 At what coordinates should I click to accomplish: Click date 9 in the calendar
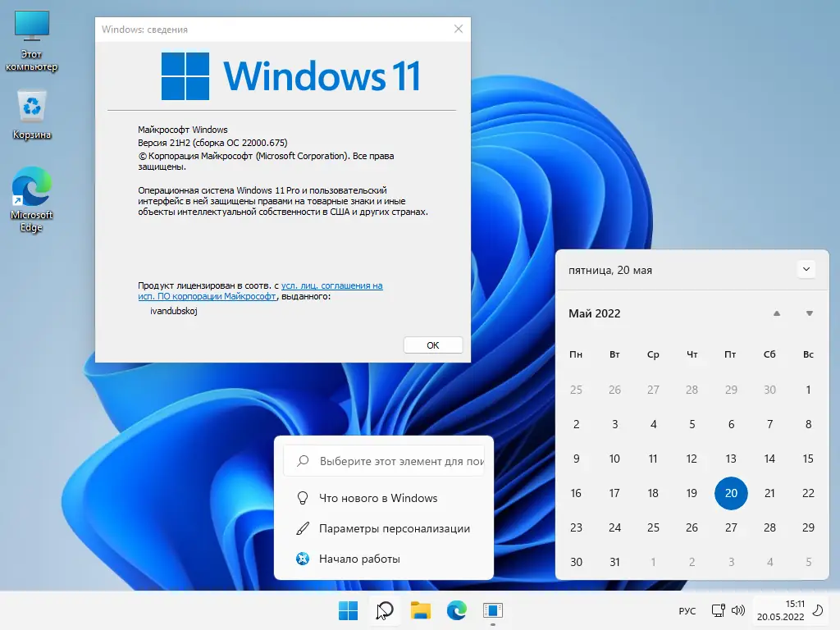[x=576, y=459]
